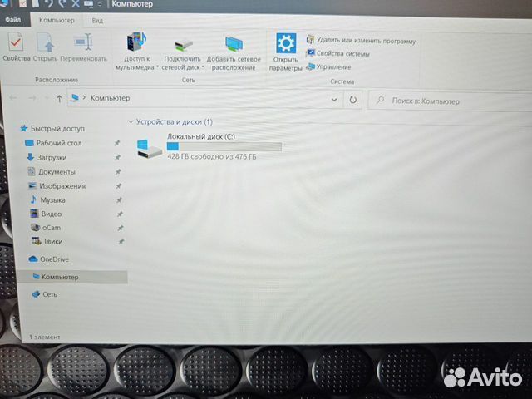Select Локальный диск (C:) drive icon
Screen dimensions: 532x399
click(x=150, y=149)
